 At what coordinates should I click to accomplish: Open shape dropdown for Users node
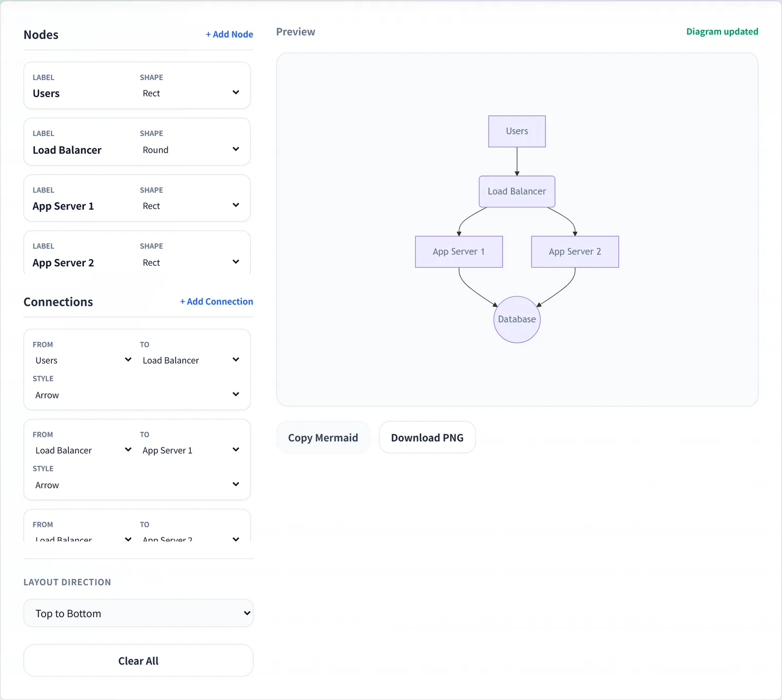[x=191, y=93]
